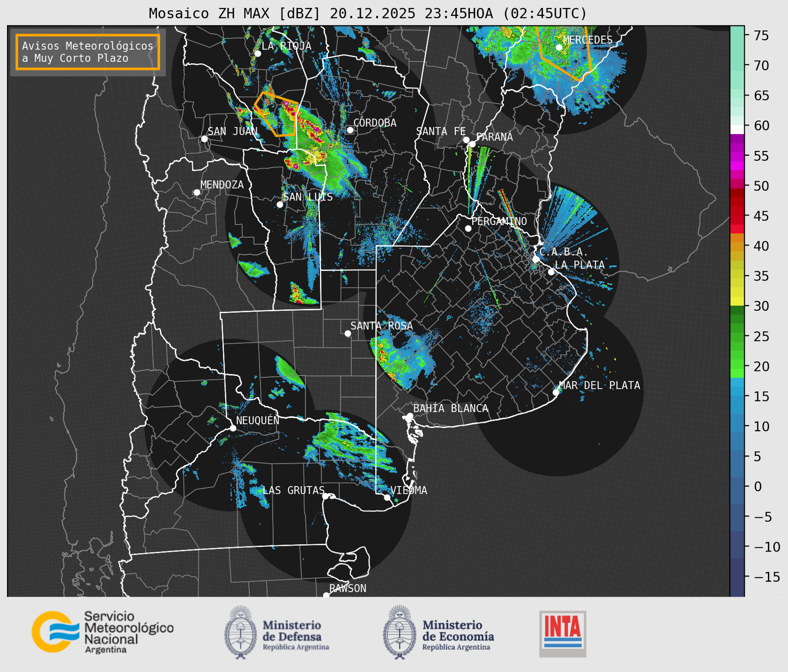Click the 70 dBZ mint color on scale

737,65
